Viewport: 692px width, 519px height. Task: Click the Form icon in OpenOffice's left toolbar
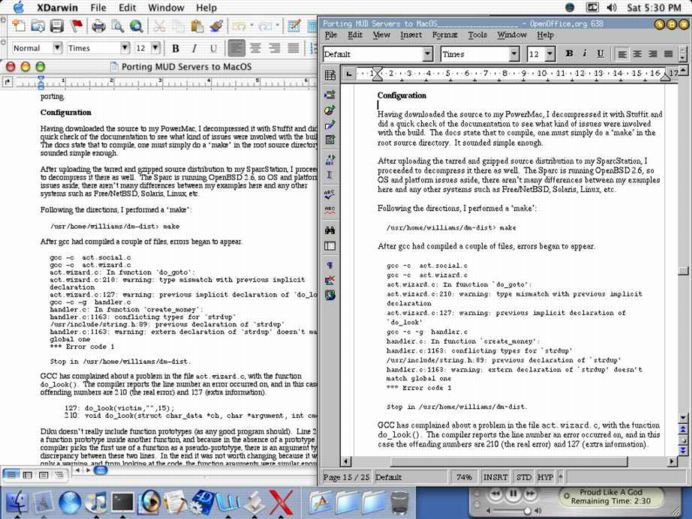click(330, 140)
